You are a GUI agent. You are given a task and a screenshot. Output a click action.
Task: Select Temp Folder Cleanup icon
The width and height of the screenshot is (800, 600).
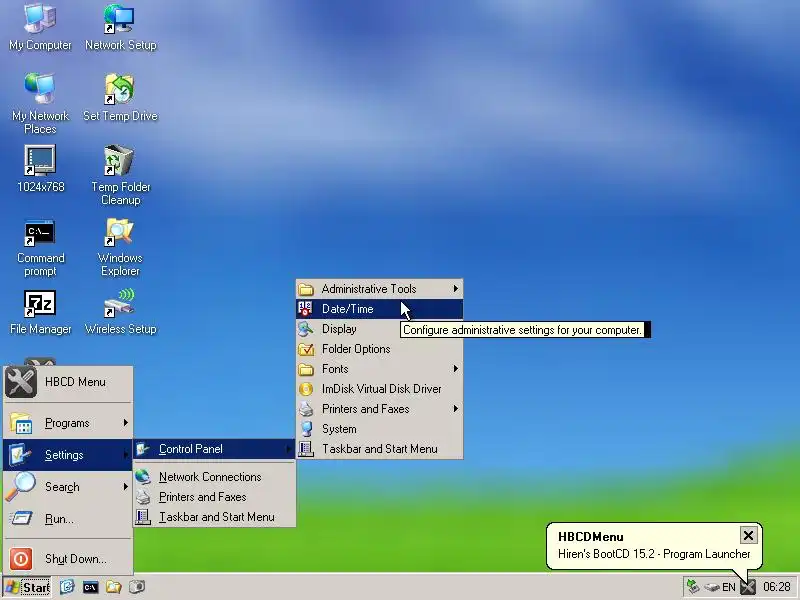pos(120,174)
